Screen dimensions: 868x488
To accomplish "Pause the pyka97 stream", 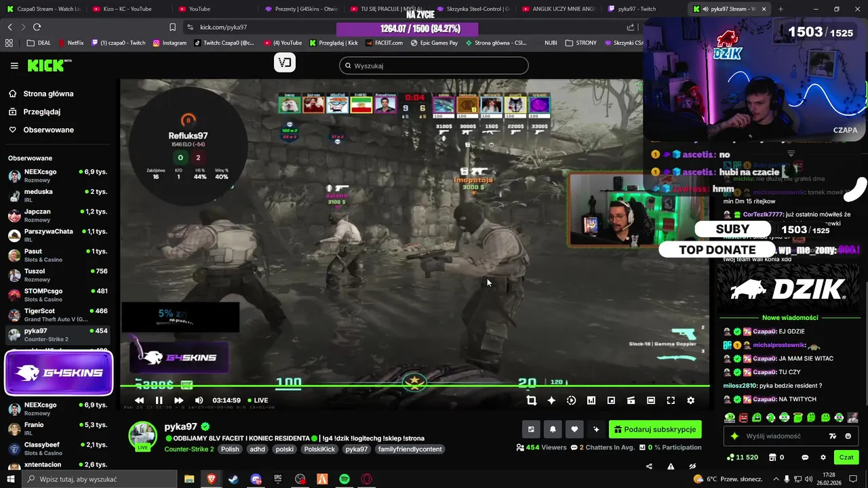I will [159, 401].
